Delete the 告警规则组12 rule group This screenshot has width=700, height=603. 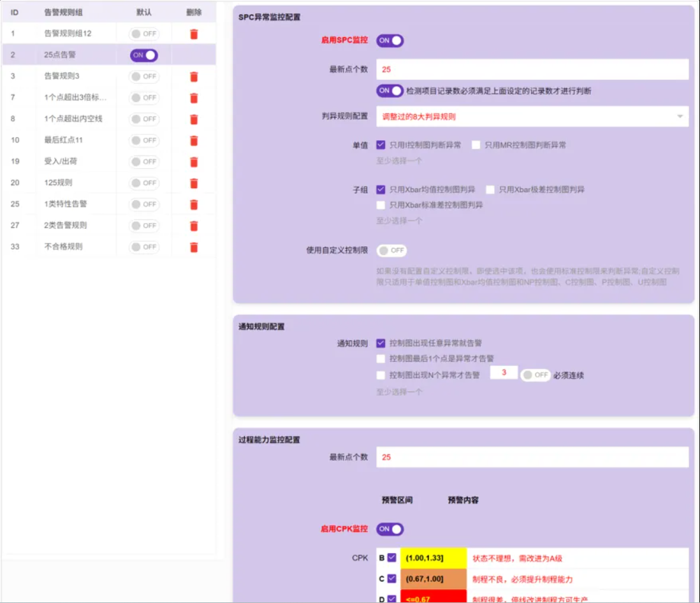[x=194, y=34]
